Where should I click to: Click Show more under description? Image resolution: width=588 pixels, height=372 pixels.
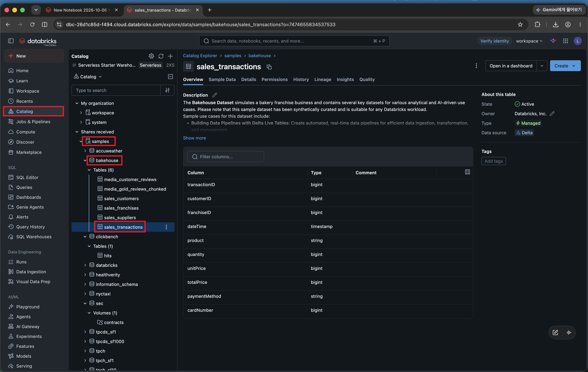click(x=194, y=138)
